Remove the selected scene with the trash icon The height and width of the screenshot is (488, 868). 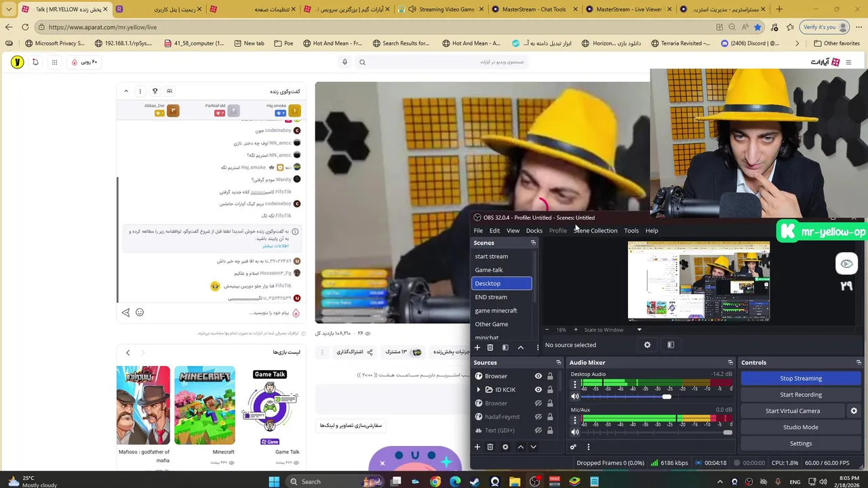coord(490,348)
